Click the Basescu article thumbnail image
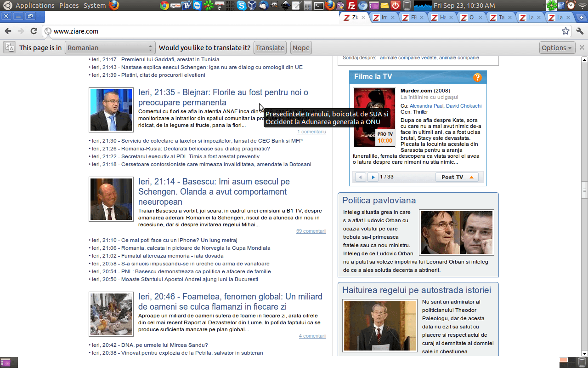This screenshot has height=368, width=588. 111,199
